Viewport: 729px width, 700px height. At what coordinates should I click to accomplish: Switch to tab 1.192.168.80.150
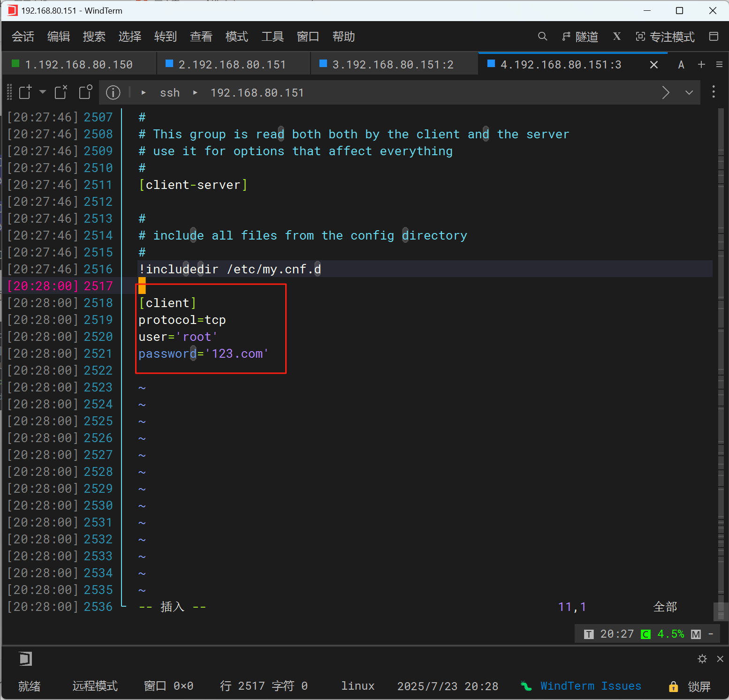click(79, 64)
